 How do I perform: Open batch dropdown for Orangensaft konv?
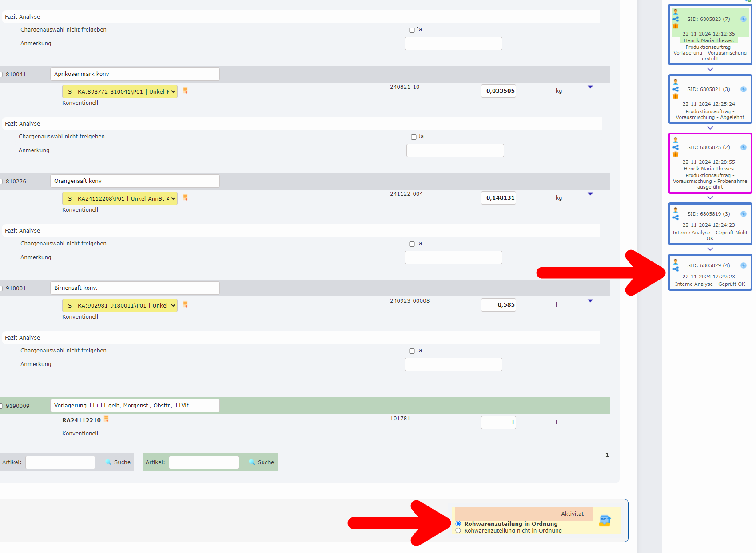coord(120,198)
